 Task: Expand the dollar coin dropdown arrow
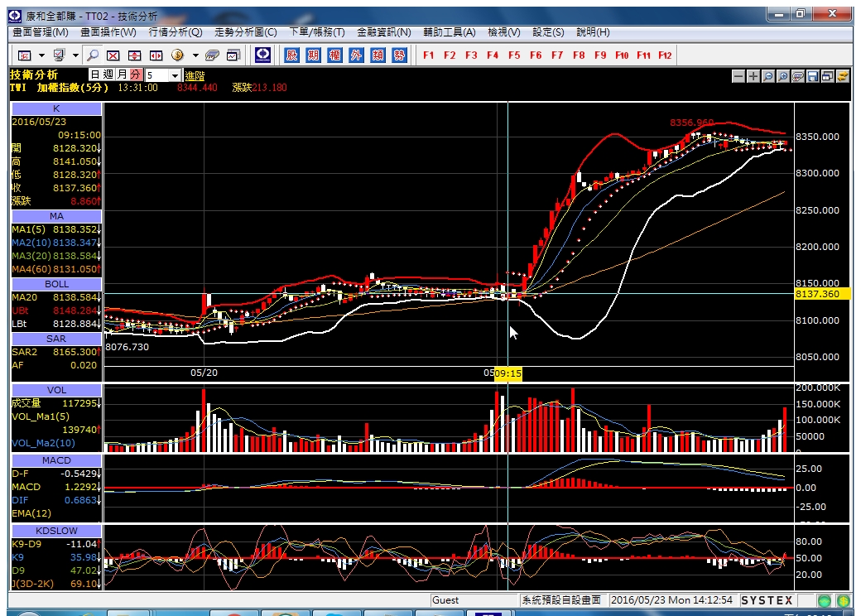[195, 55]
